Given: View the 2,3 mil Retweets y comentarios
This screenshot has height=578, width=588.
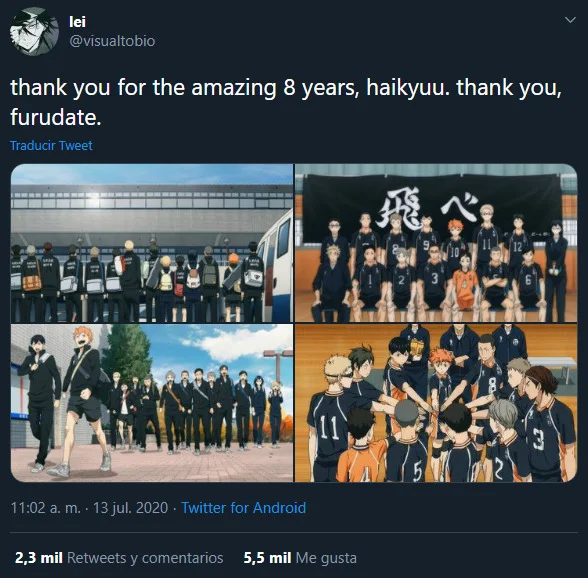Looking at the screenshot, I should [x=119, y=558].
